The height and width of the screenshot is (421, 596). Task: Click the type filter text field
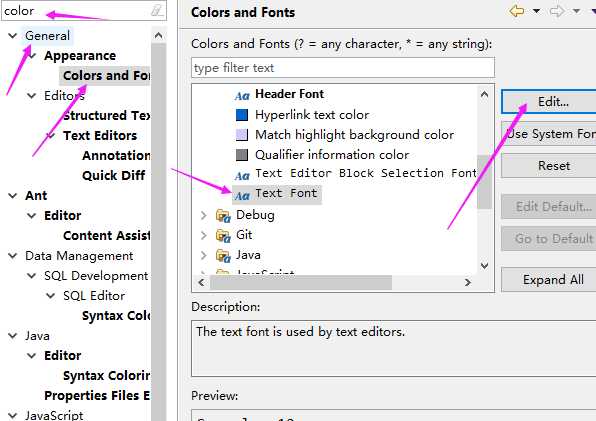[x=343, y=68]
